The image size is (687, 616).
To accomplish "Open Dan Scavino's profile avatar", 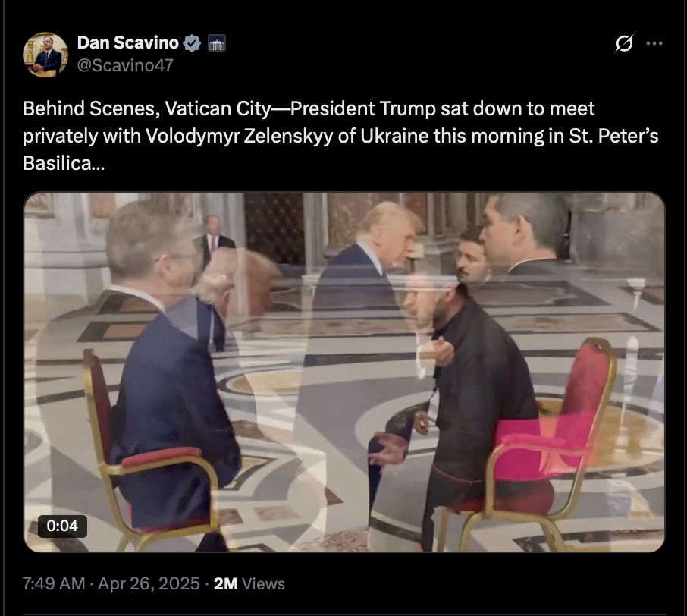I will pyautogui.click(x=45, y=55).
